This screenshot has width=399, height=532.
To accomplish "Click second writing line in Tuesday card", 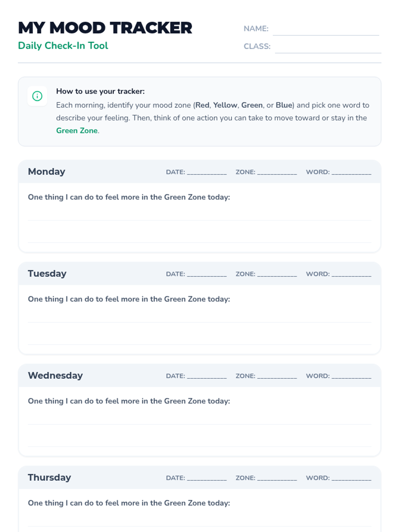I will pyautogui.click(x=199, y=340).
